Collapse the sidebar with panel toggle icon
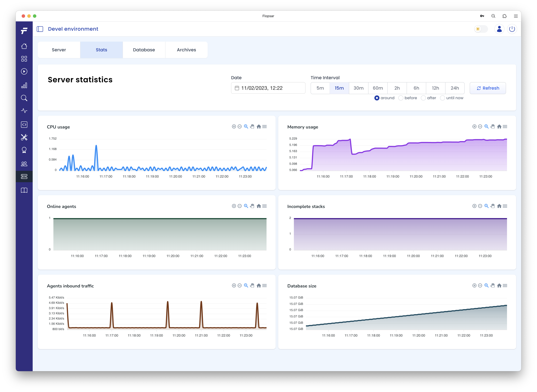Screen dimensions: 537x392 pos(40,29)
